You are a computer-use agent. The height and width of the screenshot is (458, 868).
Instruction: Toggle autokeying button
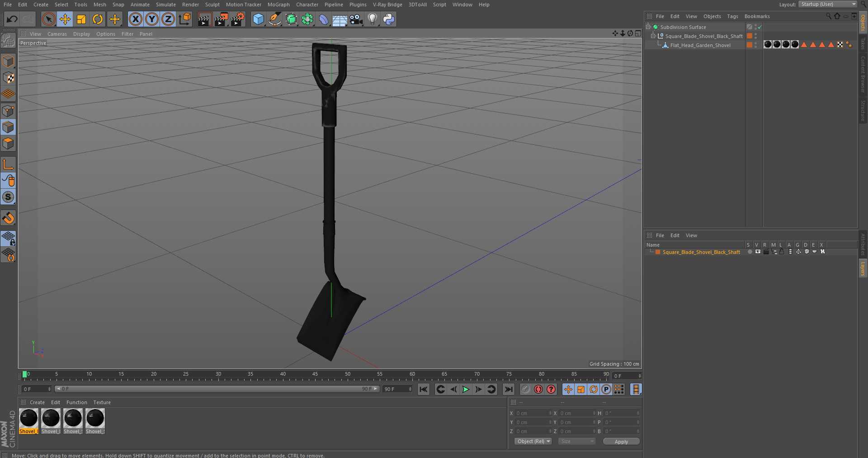(538, 389)
